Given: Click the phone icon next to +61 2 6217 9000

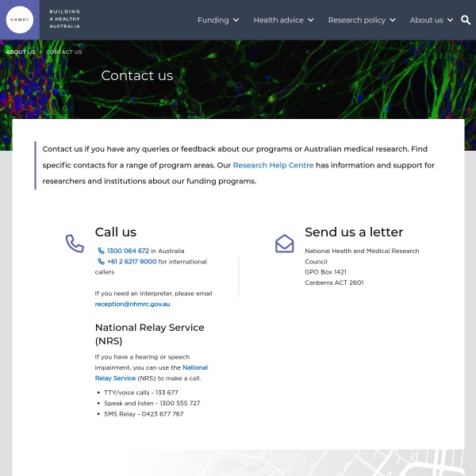Looking at the screenshot, I should pos(102,261).
